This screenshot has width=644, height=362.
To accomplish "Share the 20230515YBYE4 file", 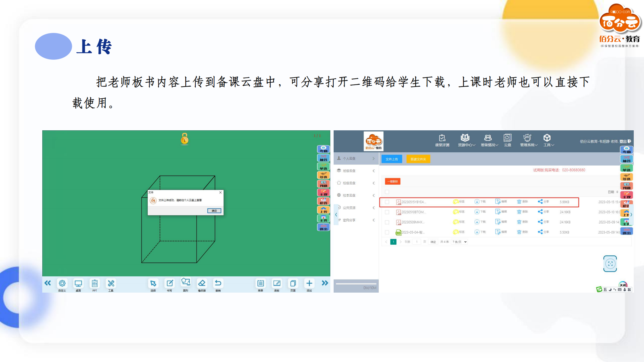I will tap(543, 202).
